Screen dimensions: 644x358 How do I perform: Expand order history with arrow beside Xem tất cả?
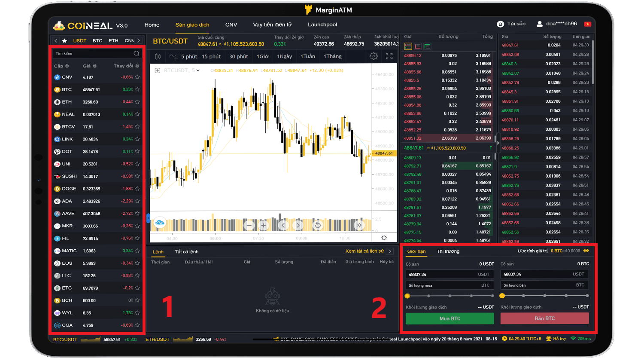pyautogui.click(x=390, y=251)
